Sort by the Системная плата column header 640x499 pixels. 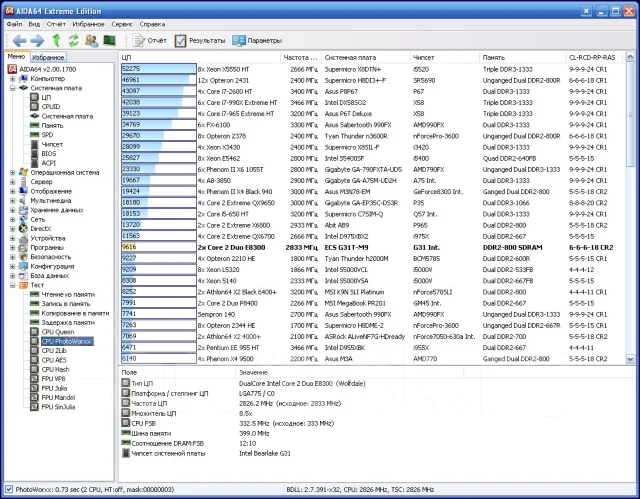tap(366, 58)
